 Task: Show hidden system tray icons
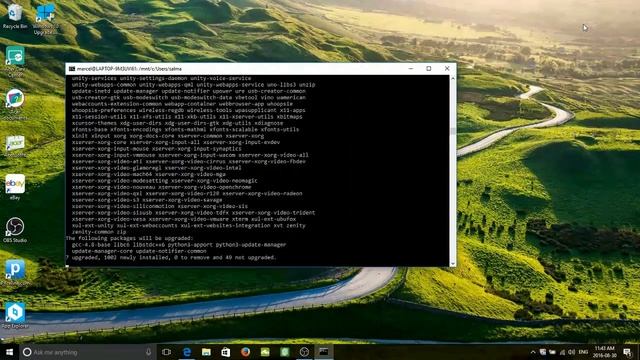point(533,352)
